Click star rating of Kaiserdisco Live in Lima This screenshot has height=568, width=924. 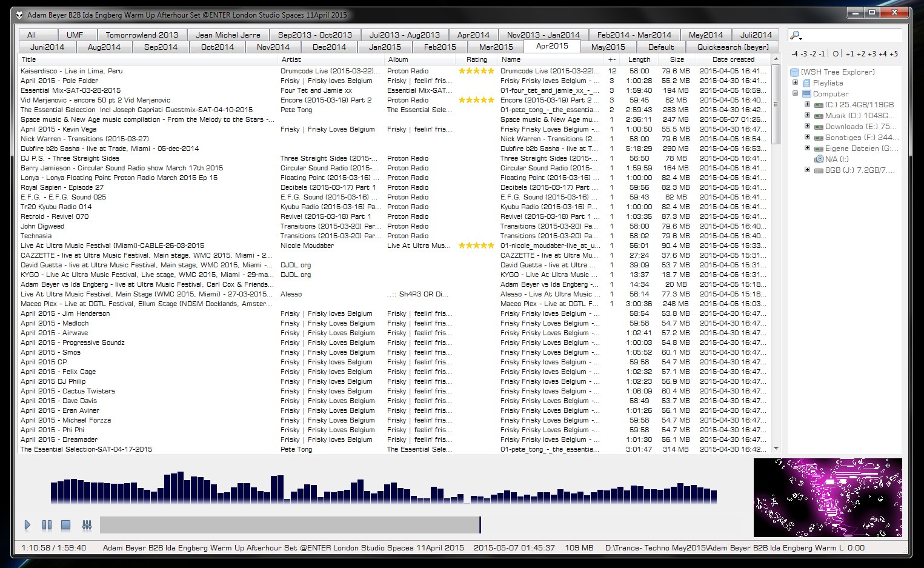coord(476,71)
